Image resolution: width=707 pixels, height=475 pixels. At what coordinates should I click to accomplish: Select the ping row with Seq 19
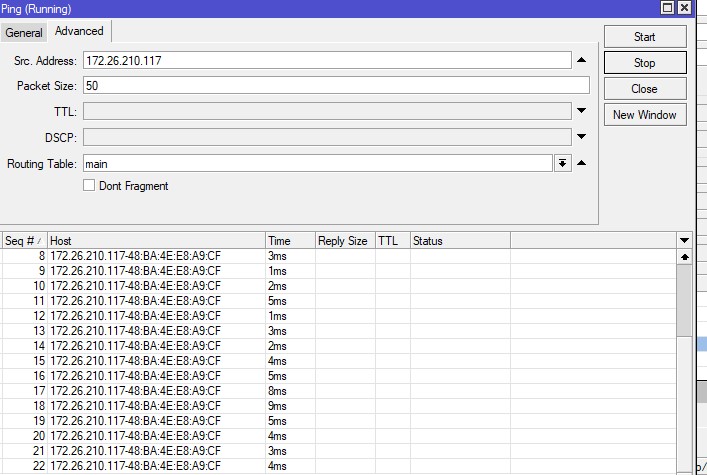(x=338, y=421)
